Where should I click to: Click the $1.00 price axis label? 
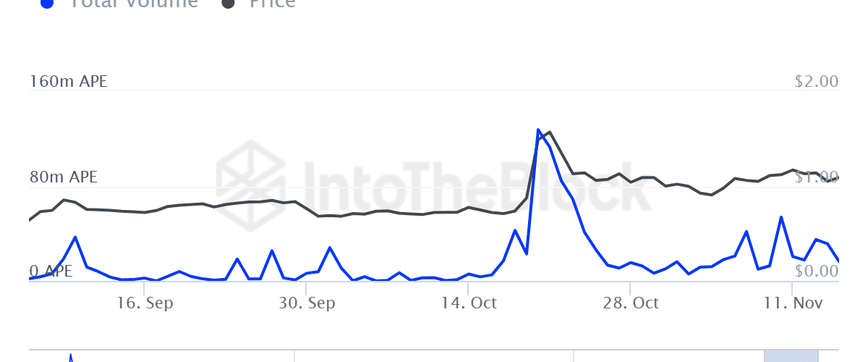816,177
